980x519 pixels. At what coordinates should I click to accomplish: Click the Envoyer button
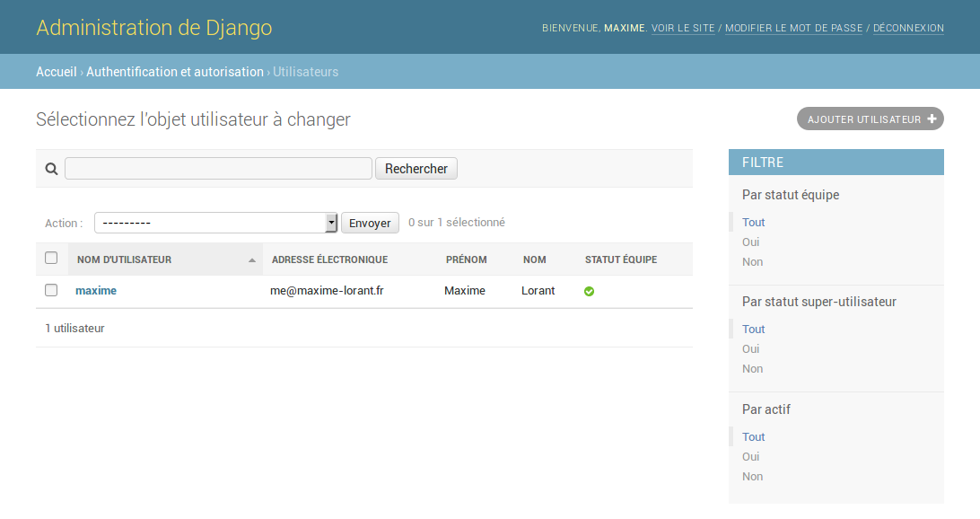(370, 223)
